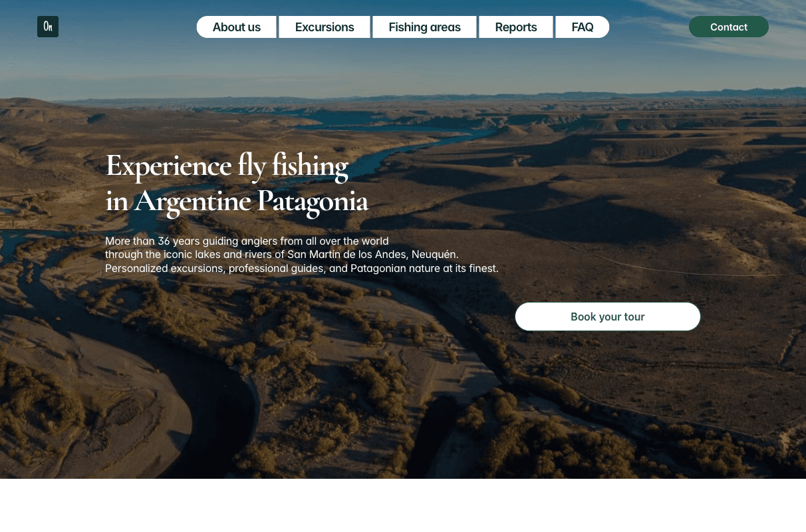
Task: Click the "Experience fly fishing" heading line
Action: (227, 166)
